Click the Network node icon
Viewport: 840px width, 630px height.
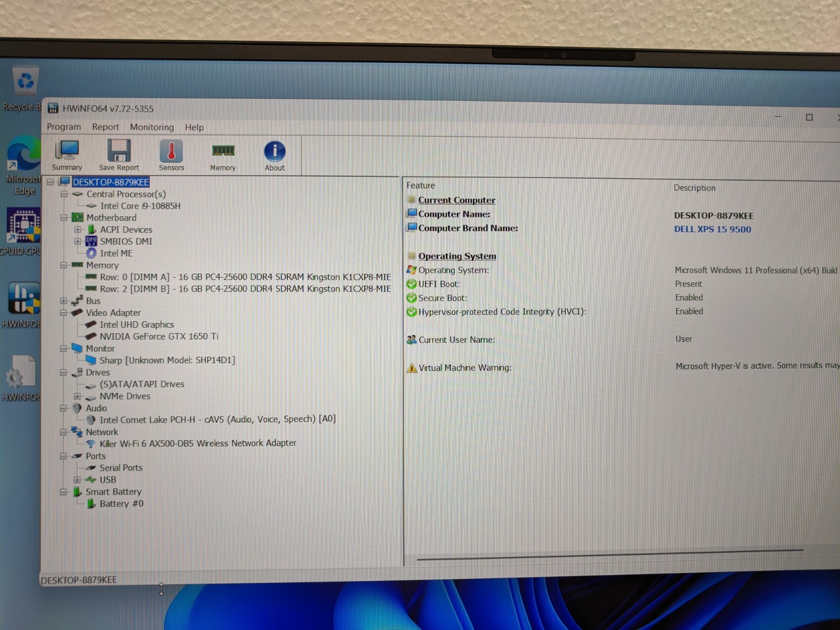pos(77,432)
